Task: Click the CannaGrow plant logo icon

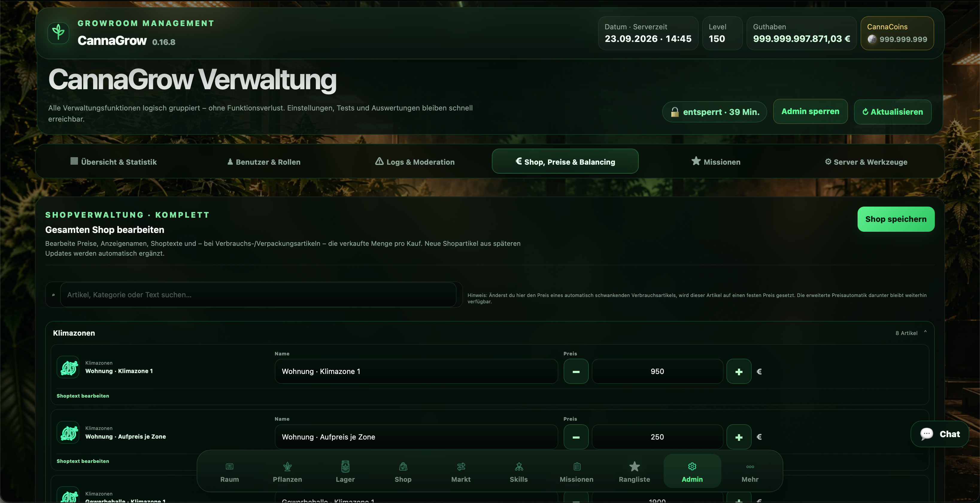Action: (58, 33)
